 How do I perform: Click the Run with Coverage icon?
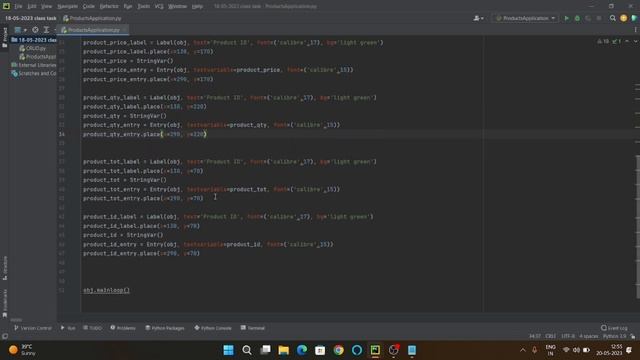[x=588, y=18]
